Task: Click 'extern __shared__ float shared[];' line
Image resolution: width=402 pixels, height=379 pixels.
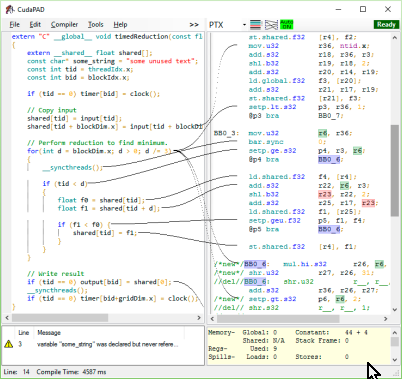Action: point(90,53)
